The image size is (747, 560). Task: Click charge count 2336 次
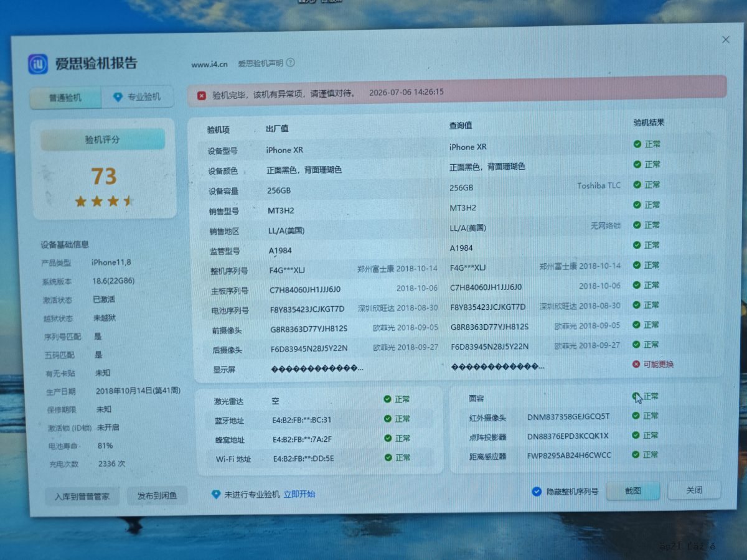(x=112, y=464)
